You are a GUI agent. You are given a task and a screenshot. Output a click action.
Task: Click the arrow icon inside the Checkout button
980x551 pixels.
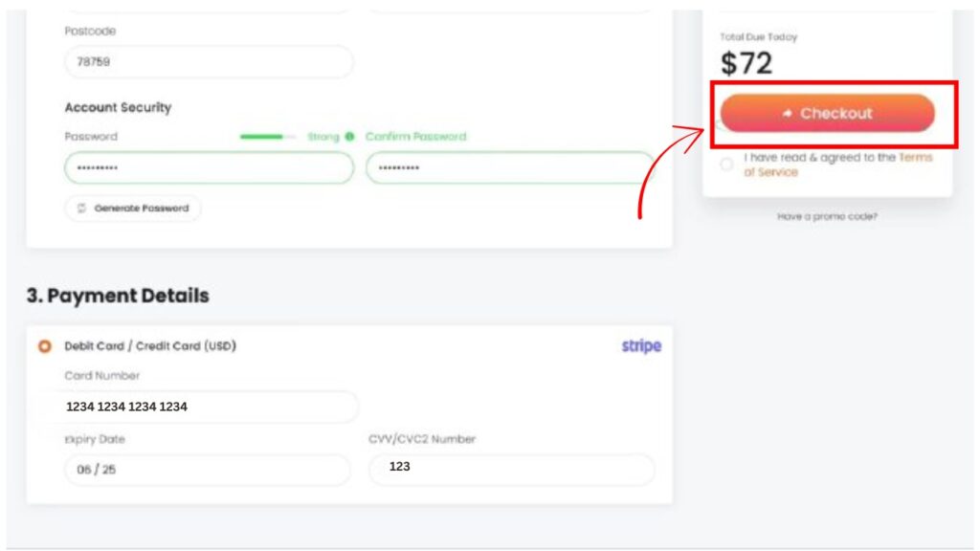point(787,113)
